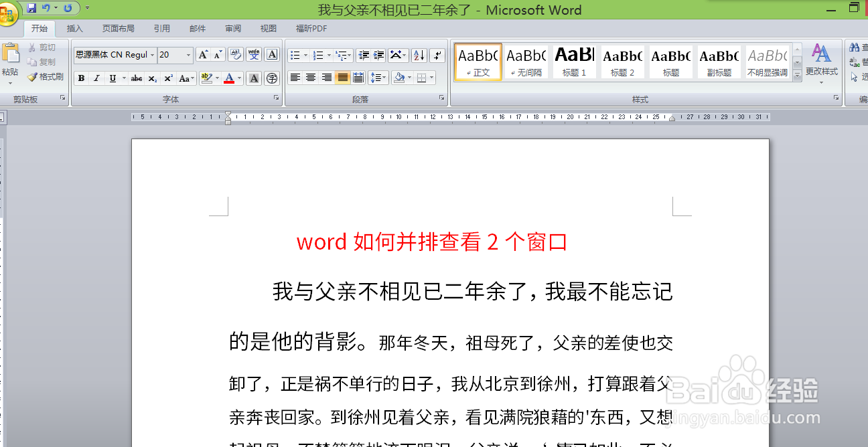Expand font color dropdown arrow

click(x=240, y=78)
